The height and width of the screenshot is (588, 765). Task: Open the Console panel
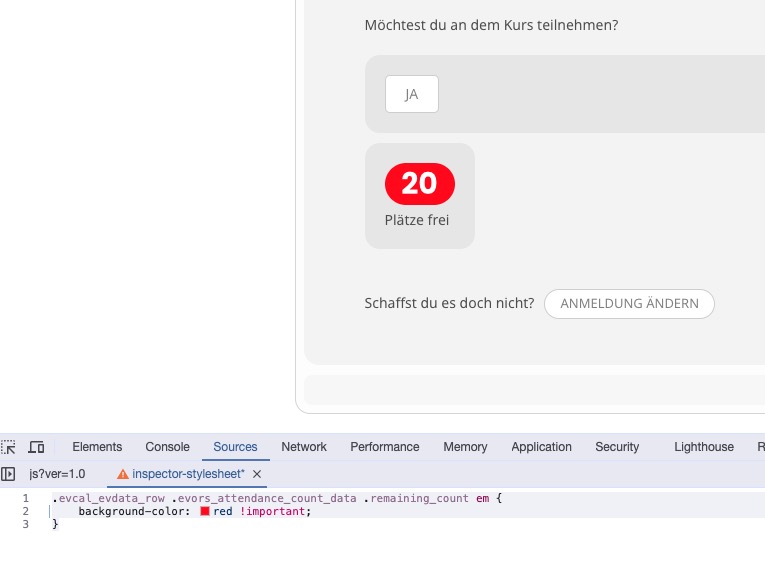(x=167, y=447)
